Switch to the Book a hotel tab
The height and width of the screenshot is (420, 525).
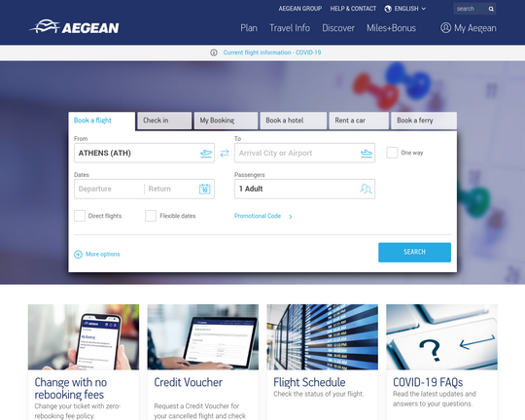(294, 121)
